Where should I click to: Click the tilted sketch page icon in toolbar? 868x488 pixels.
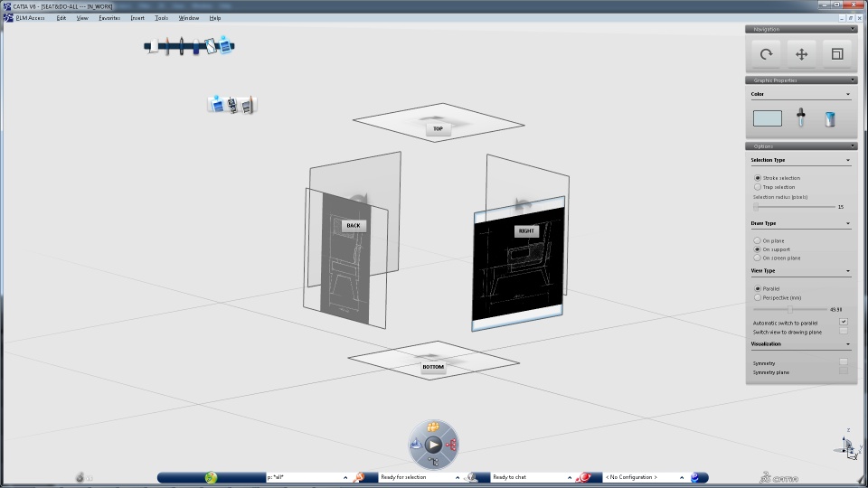[211, 45]
